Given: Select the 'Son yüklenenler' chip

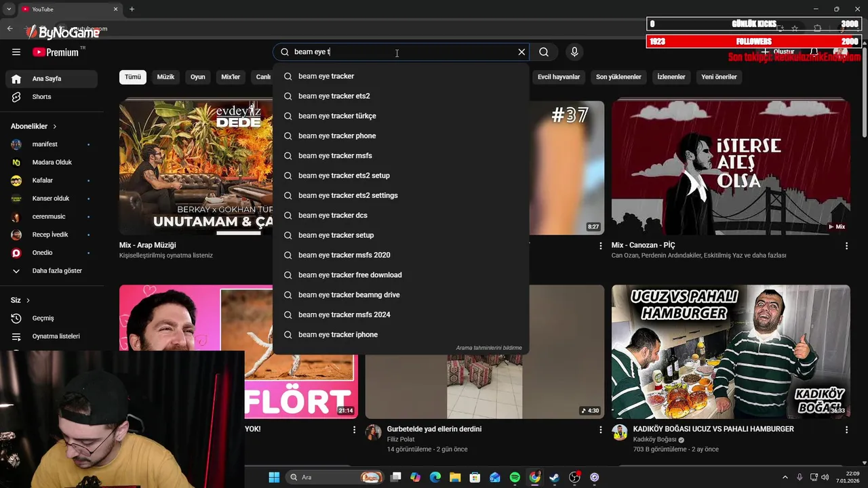Looking at the screenshot, I should point(618,77).
